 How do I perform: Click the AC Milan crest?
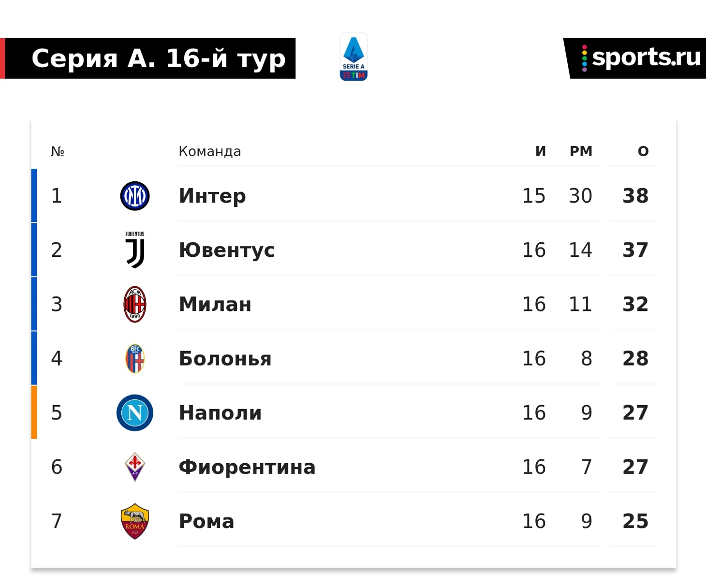[x=135, y=304]
